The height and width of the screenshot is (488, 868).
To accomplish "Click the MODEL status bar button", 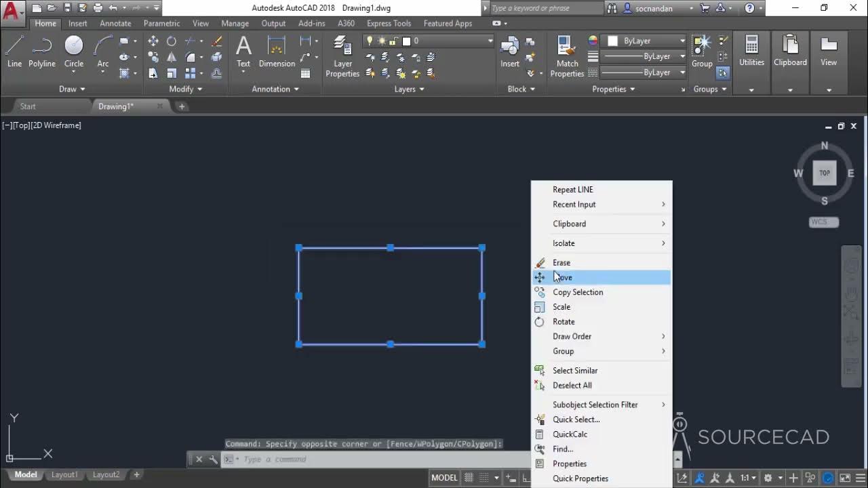I will click(x=444, y=478).
